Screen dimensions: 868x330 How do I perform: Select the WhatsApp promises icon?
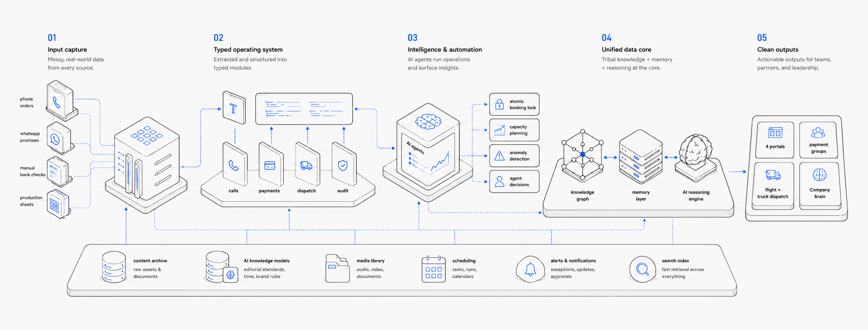pos(55,139)
